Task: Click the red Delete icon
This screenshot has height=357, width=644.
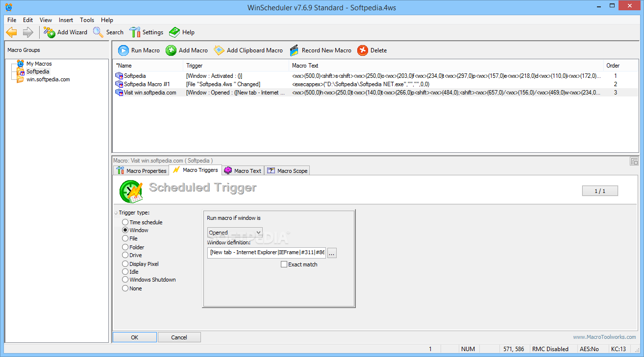Action: (363, 50)
